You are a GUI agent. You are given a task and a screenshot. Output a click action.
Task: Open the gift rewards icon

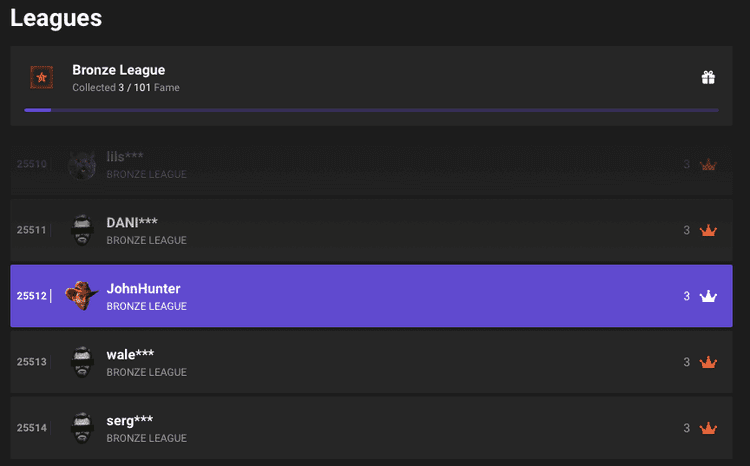[708, 78]
